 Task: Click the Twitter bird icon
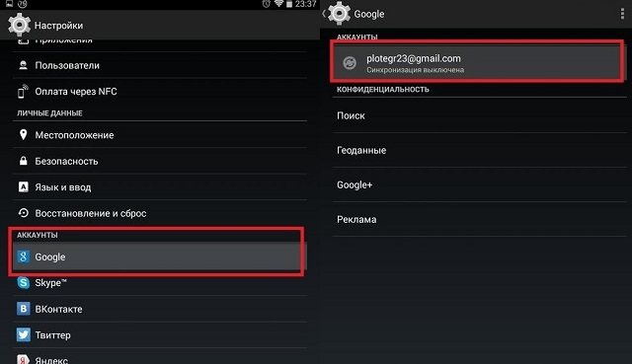tap(24, 334)
